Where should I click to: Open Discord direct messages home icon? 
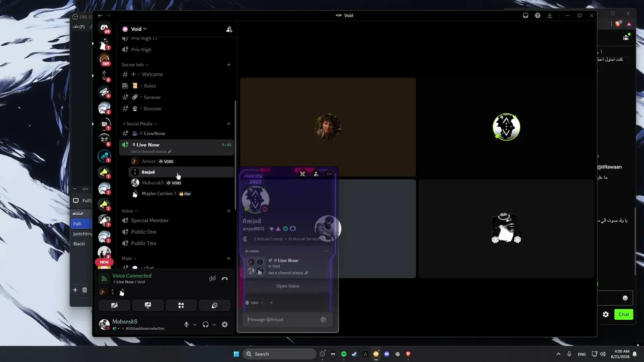coord(104,29)
